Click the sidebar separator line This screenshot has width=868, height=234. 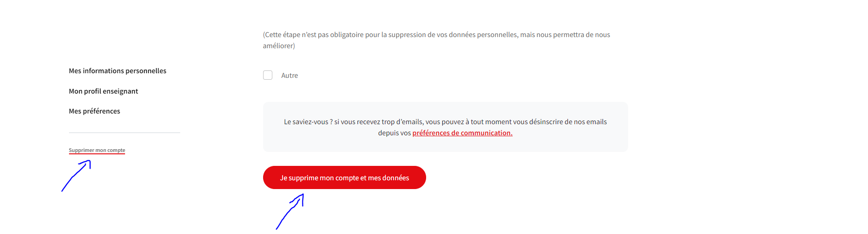(x=124, y=133)
